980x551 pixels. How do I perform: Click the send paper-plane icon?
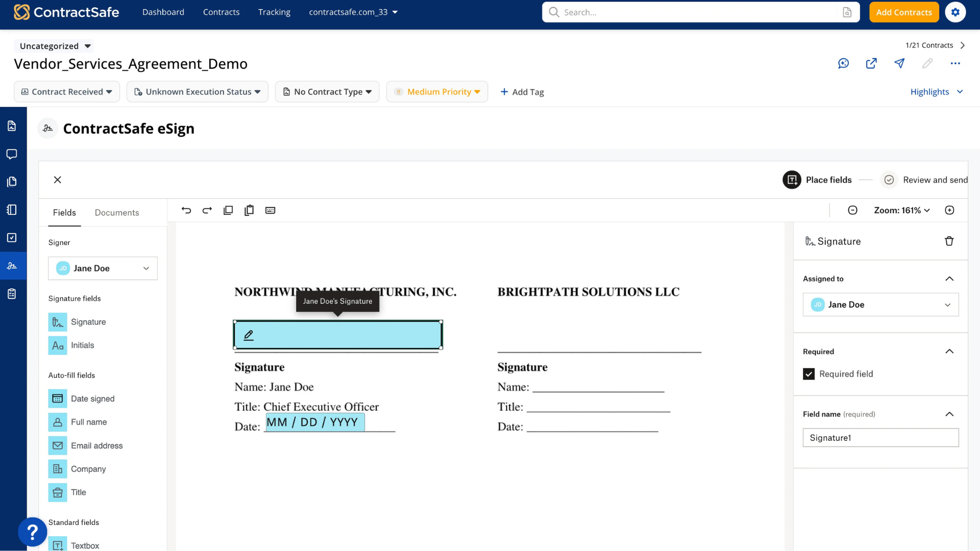[x=899, y=63]
